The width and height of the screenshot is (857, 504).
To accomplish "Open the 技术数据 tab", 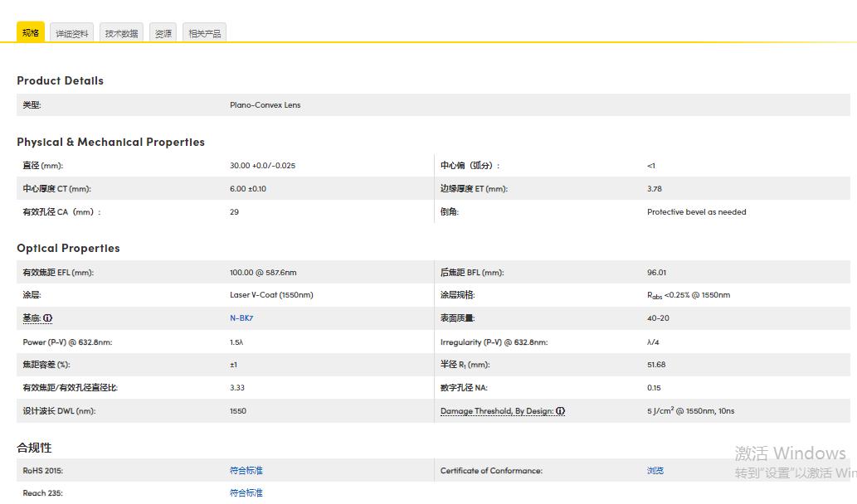I will 122,34.
